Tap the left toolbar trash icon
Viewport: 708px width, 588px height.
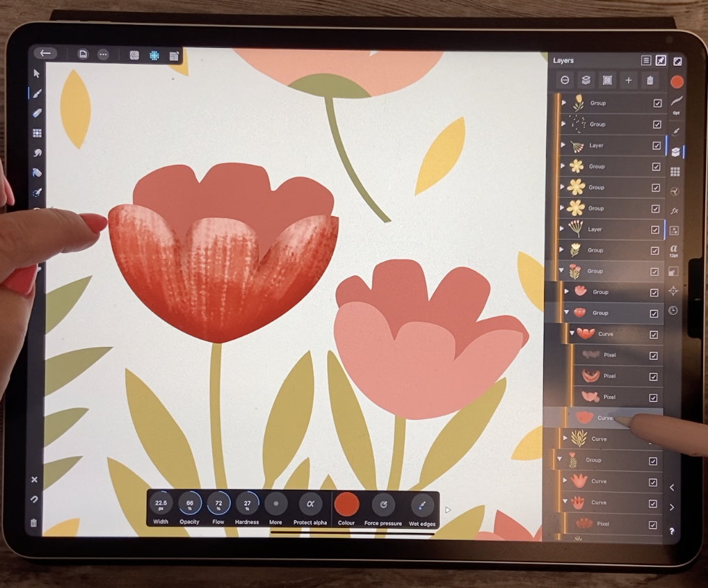point(33,523)
